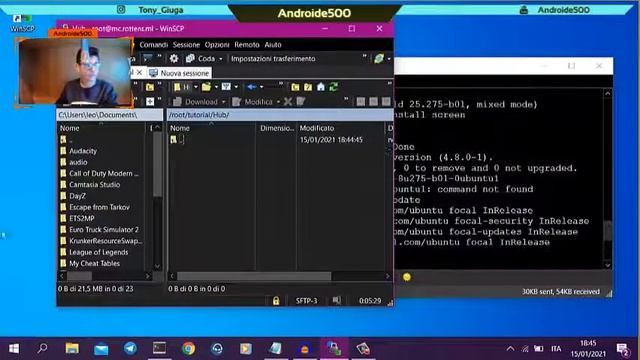
Task: Go back with the blue arrow icon
Action: (251, 87)
